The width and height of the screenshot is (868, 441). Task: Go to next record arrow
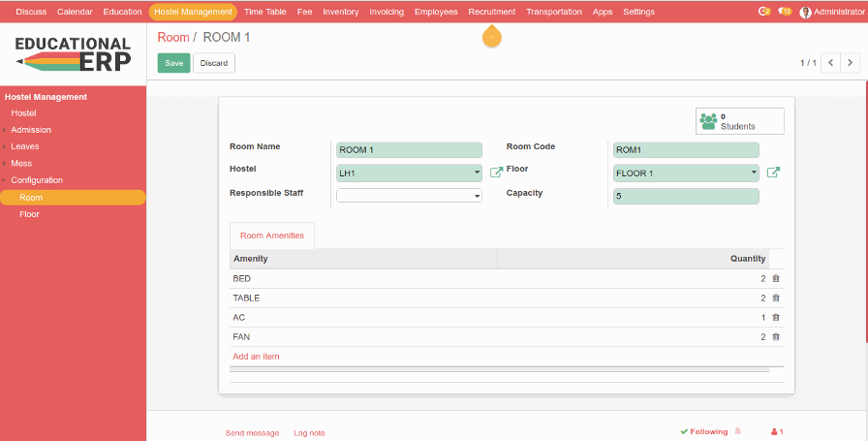pyautogui.click(x=851, y=63)
